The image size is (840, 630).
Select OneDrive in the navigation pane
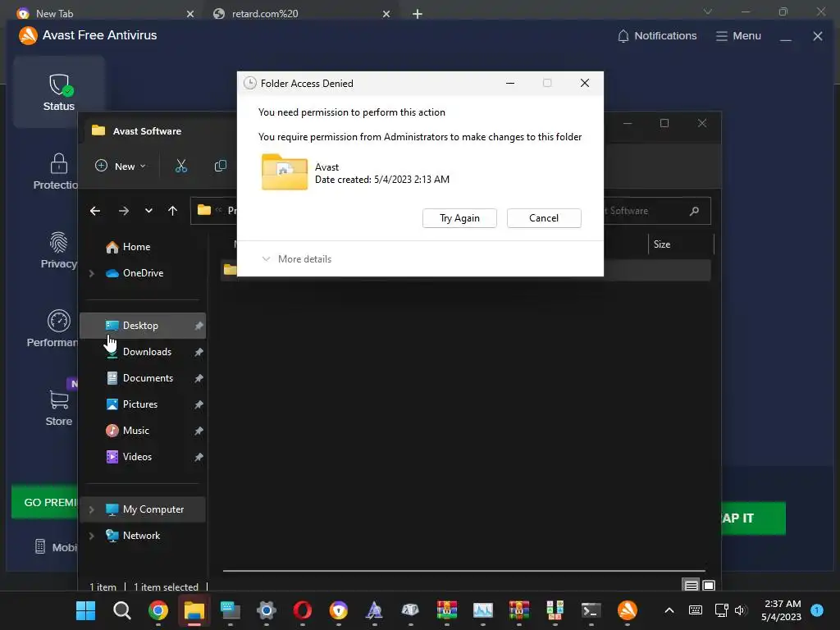(143, 273)
